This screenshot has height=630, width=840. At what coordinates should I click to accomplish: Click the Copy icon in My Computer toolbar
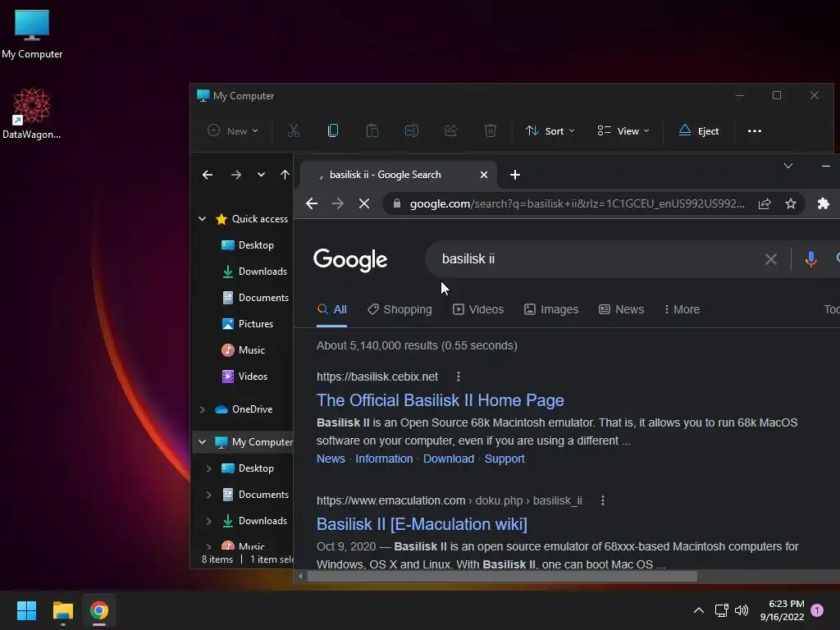(333, 130)
